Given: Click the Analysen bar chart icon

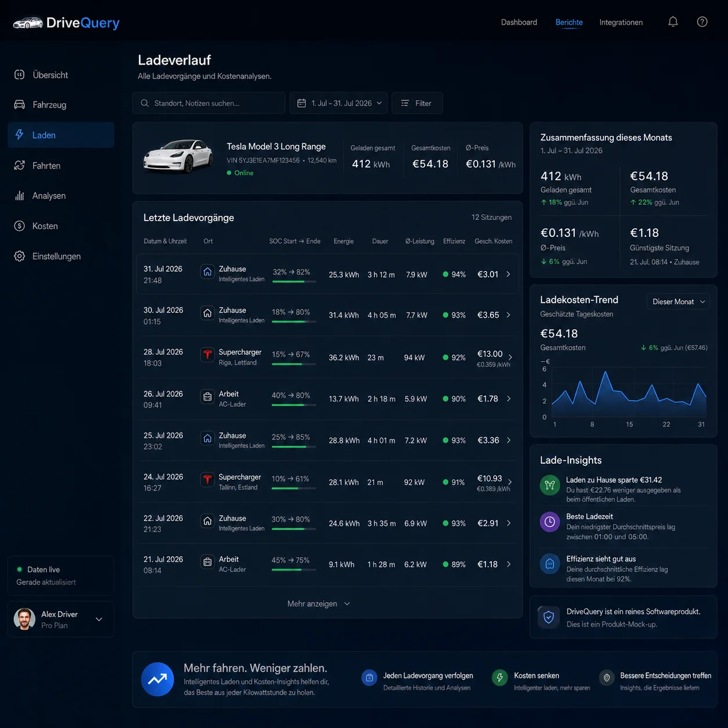Looking at the screenshot, I should pos(20,196).
